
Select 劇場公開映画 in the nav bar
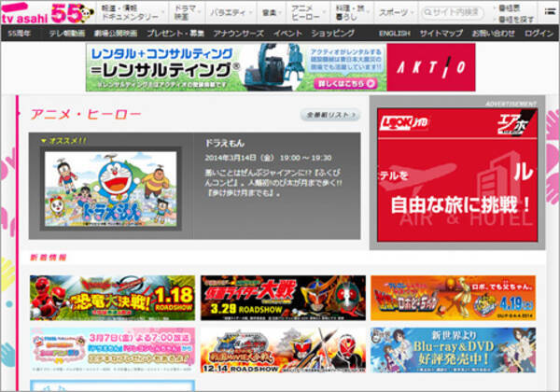point(116,34)
